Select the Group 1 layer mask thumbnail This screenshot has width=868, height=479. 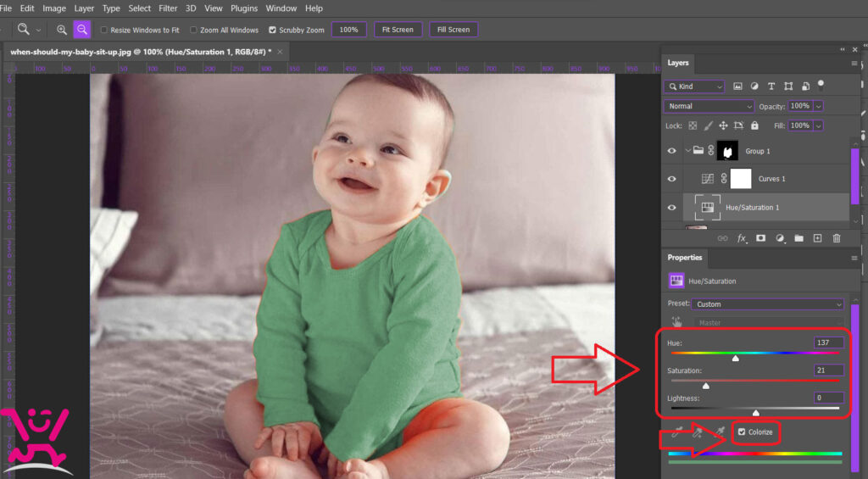point(727,151)
